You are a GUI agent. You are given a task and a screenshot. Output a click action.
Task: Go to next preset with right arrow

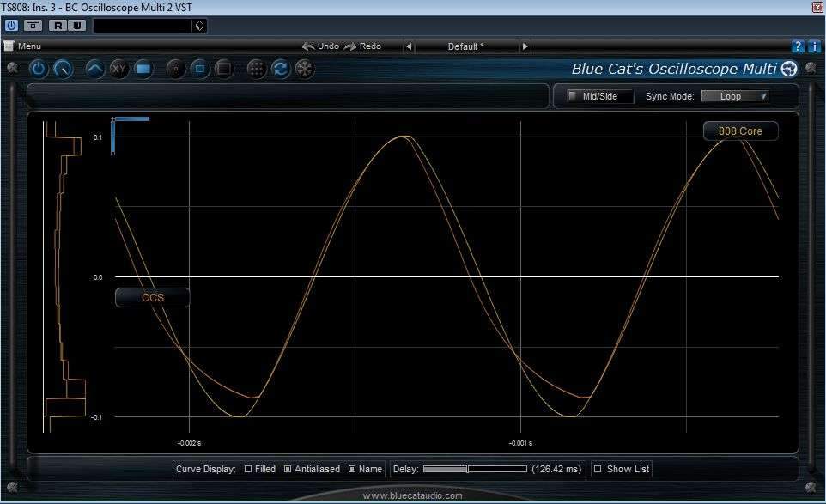tap(525, 46)
